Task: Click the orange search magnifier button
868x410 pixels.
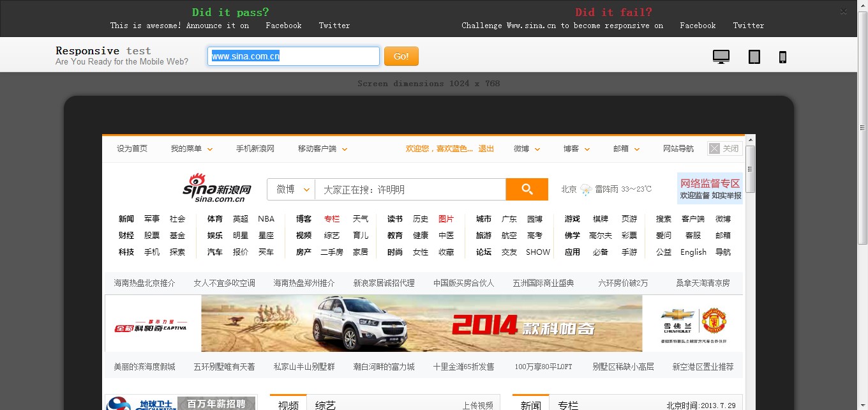Action: coord(527,189)
